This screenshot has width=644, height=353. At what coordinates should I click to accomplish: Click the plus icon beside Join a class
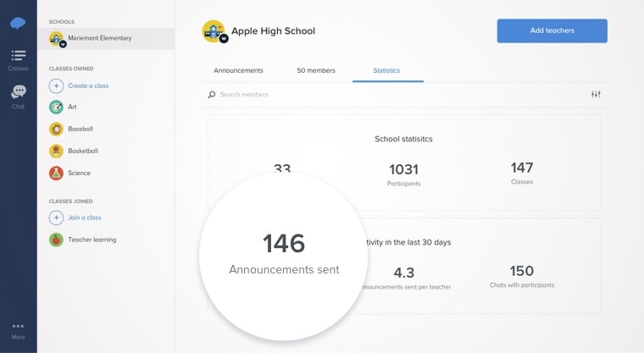click(56, 218)
